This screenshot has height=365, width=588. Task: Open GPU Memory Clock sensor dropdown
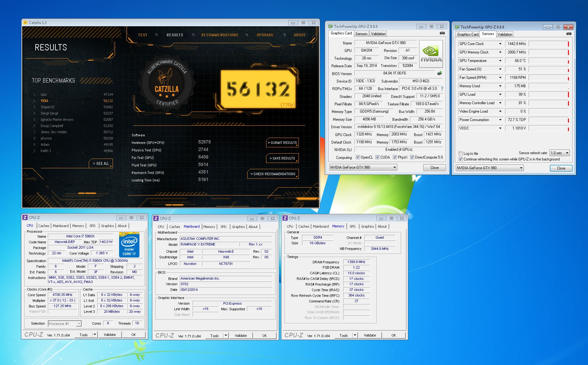pos(500,52)
